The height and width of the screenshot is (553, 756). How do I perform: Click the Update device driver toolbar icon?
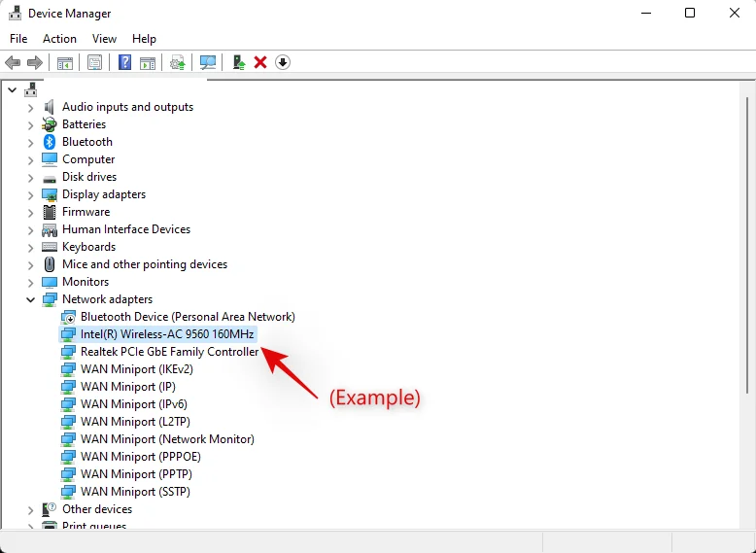tap(177, 62)
